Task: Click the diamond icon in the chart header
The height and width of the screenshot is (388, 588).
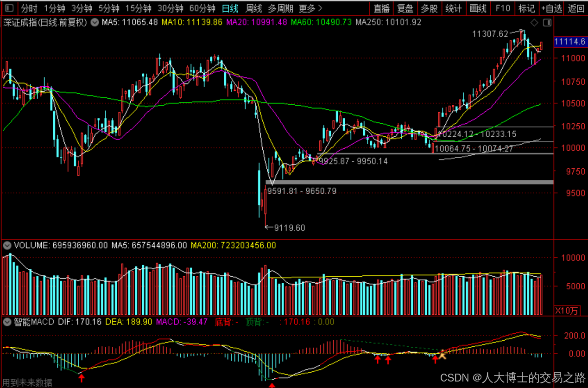Action: 535,23
